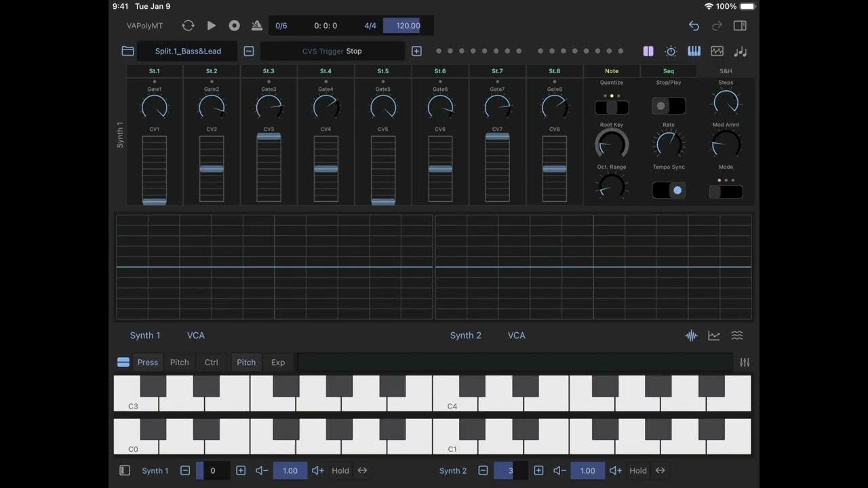Click the first Pitch keyboard mode button
The image size is (868, 488).
(180, 363)
